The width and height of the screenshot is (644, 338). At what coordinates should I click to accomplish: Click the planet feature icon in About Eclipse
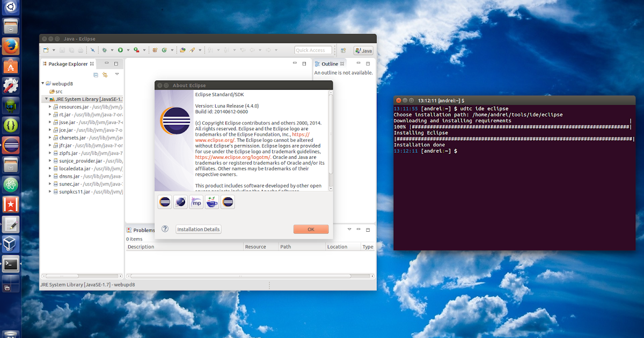click(180, 202)
